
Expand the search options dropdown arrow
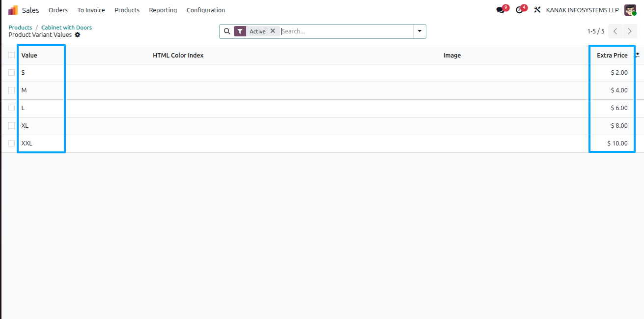tap(420, 31)
